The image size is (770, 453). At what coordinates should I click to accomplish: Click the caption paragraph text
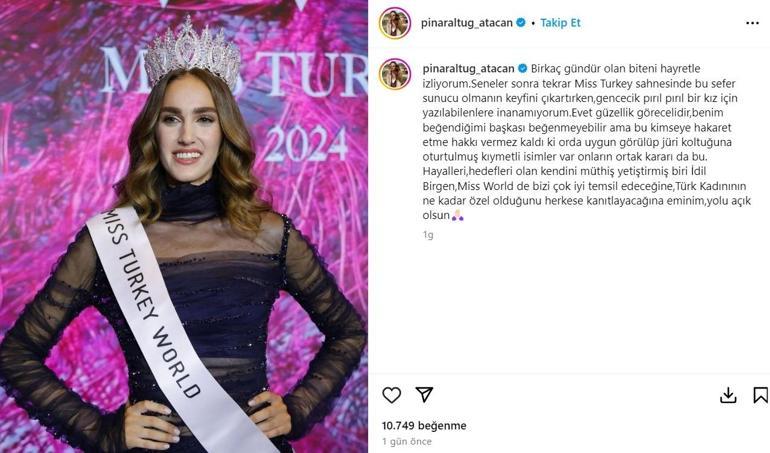pyautogui.click(x=587, y=142)
